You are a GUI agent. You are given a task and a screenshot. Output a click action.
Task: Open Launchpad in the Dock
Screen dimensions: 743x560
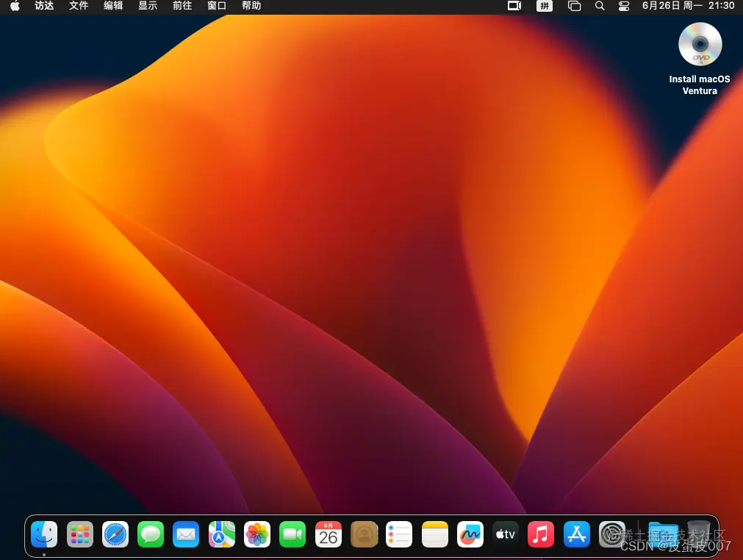pos(79,534)
